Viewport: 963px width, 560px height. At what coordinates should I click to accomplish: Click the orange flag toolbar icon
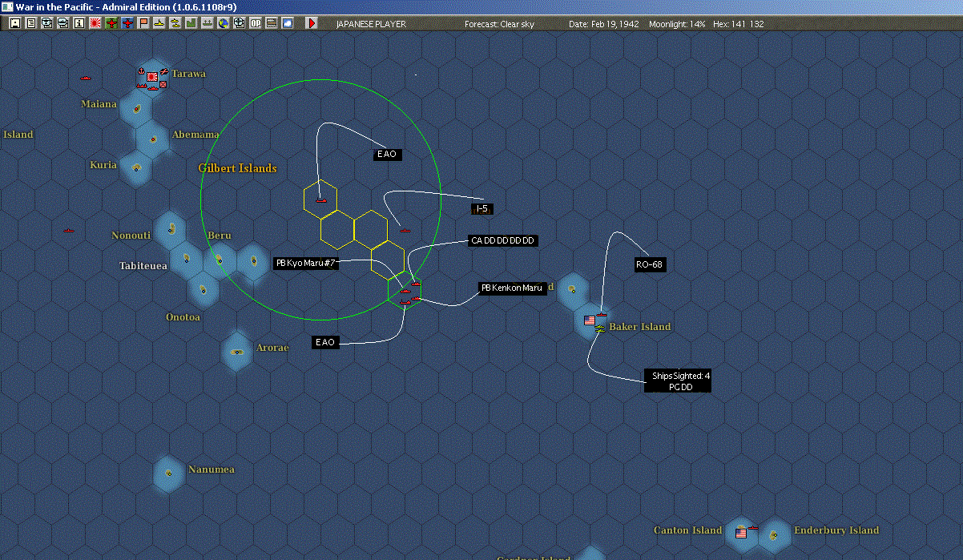(x=143, y=23)
